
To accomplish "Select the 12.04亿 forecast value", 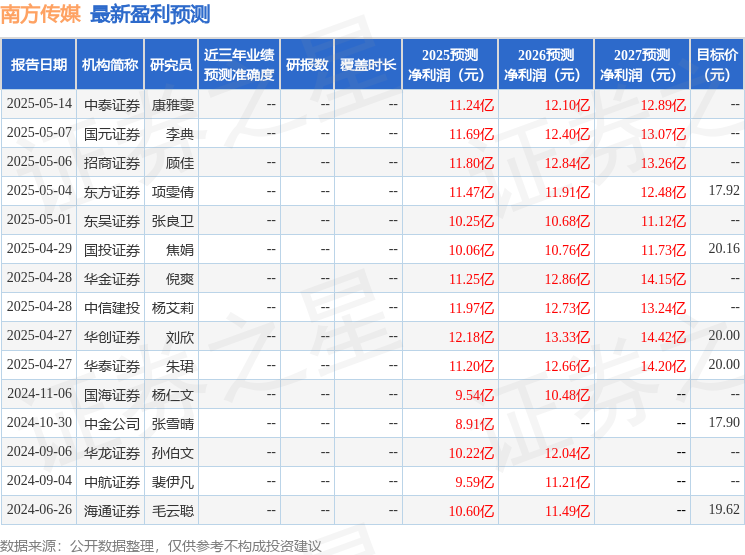I will 567,453.
